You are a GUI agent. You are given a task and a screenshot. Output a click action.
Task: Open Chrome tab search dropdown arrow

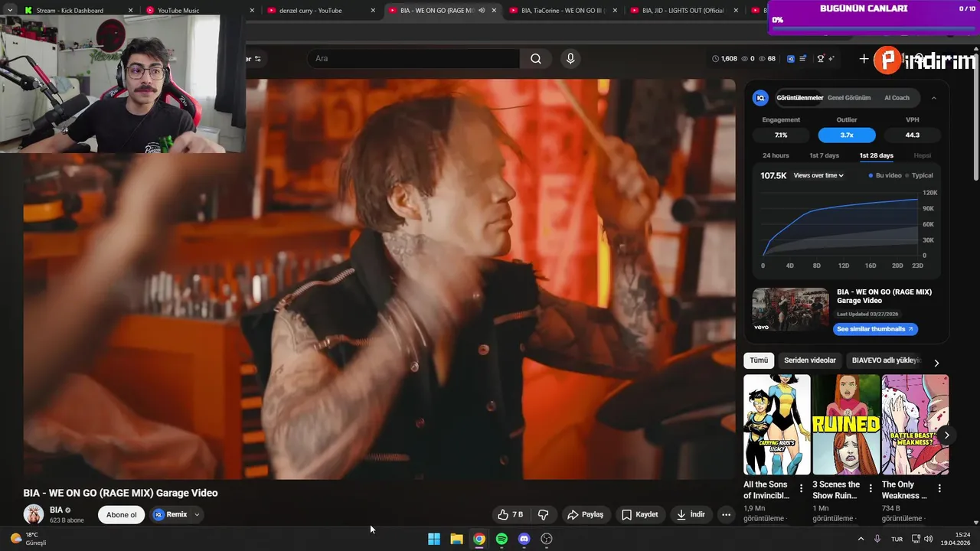[x=10, y=10]
